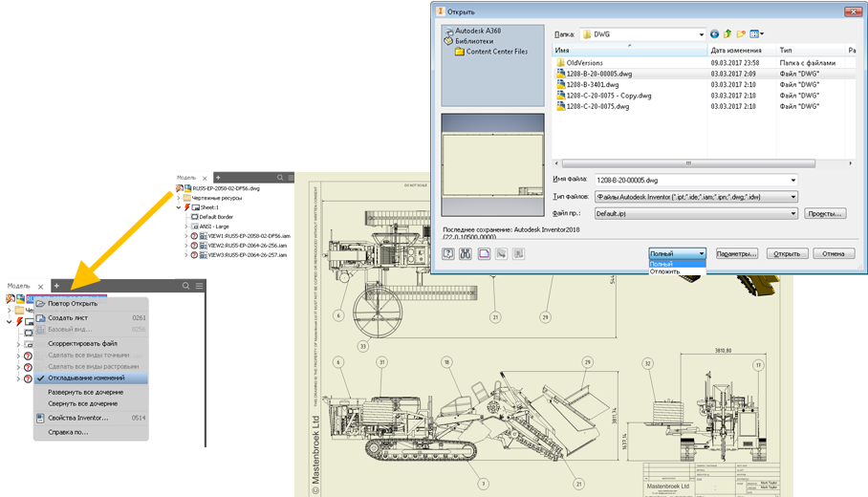
Task: Open the Имя файла dropdown arrow
Action: click(x=793, y=180)
